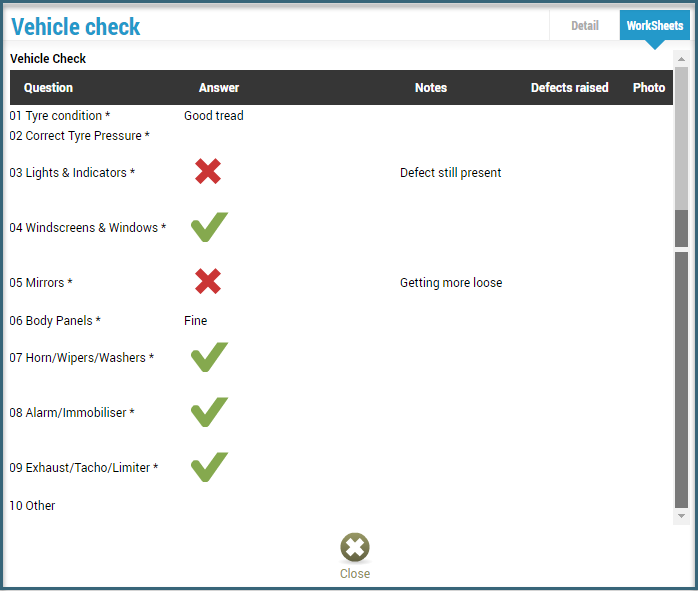Select the WorkSheets tab

coord(654,26)
